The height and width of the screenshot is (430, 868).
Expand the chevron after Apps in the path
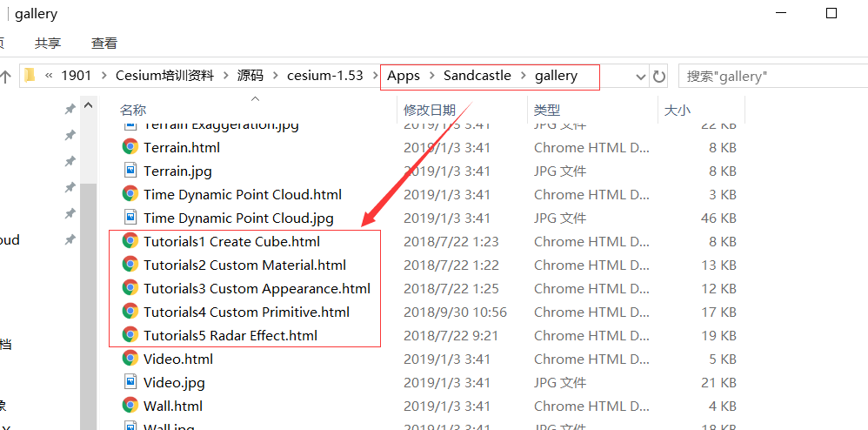[431, 76]
